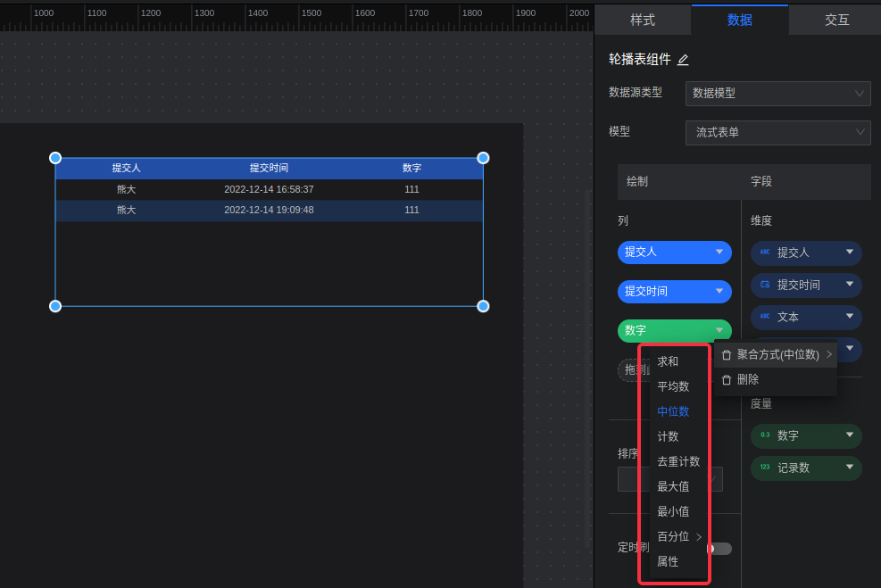This screenshot has width=881, height=588.
Task: Click the trash icon next to 删除
Action: pos(726,379)
